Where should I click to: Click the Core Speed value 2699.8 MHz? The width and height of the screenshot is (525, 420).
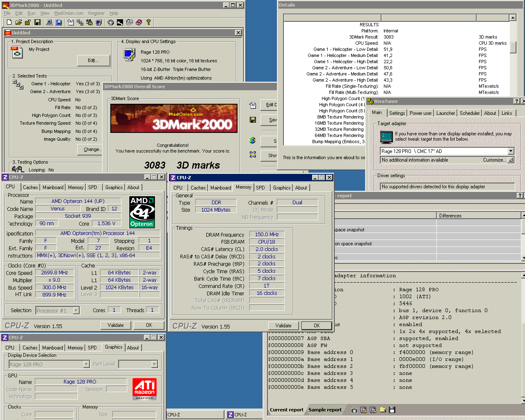point(55,273)
